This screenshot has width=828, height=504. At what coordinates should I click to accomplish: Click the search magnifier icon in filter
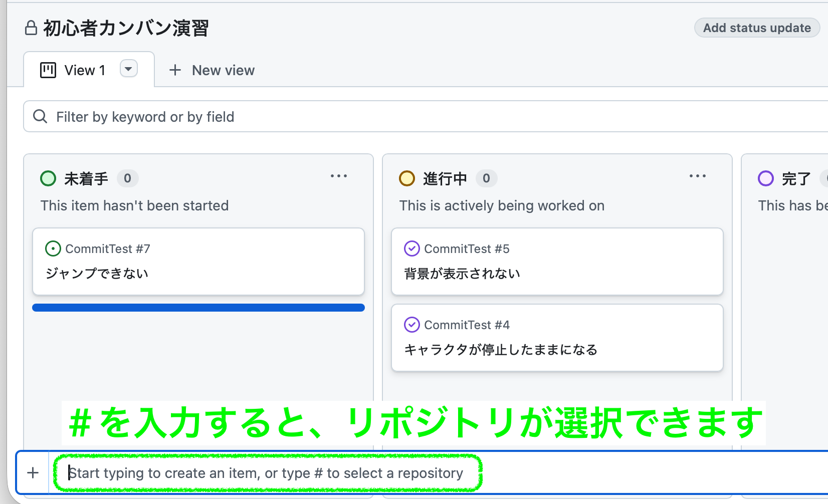40,117
